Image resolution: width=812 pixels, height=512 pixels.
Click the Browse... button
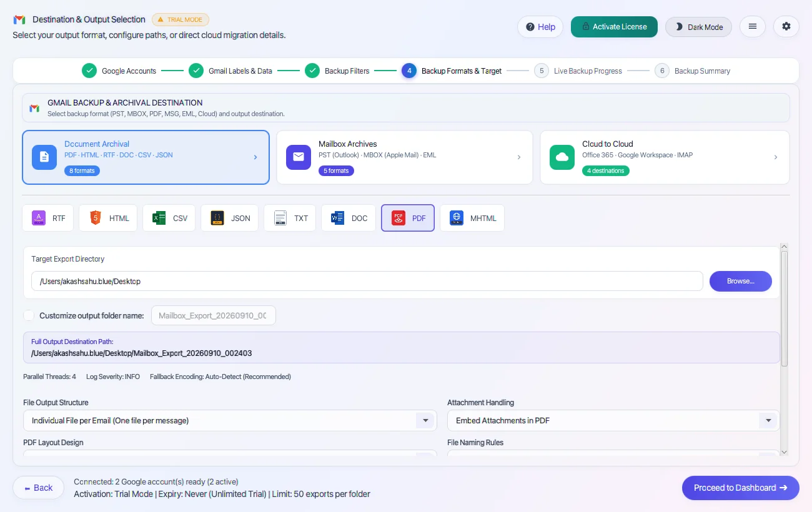coord(741,281)
